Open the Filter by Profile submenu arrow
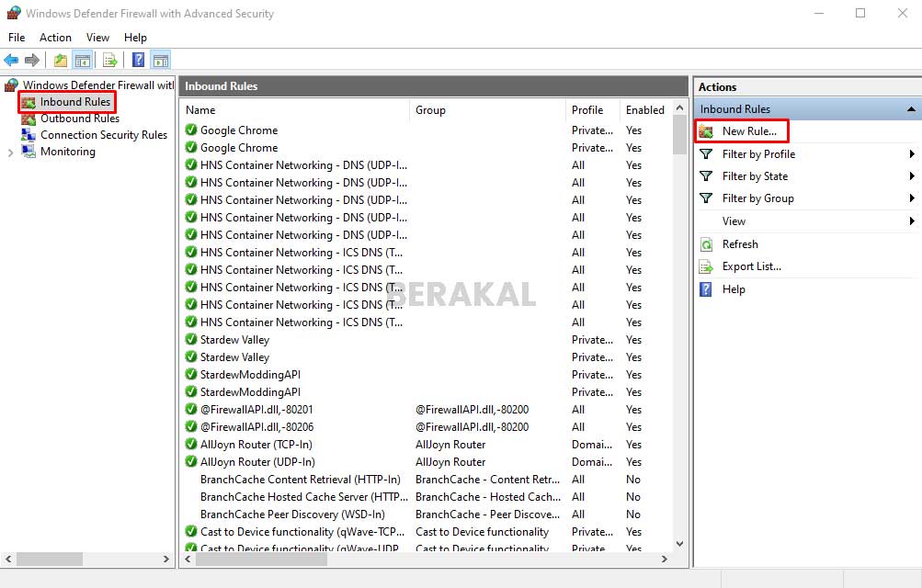 point(912,154)
